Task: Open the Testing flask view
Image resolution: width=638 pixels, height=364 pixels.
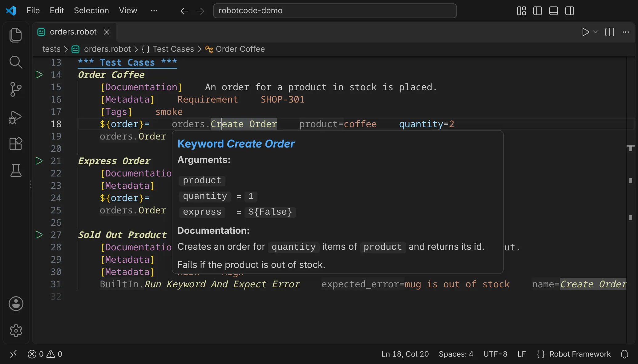Action: (16, 170)
